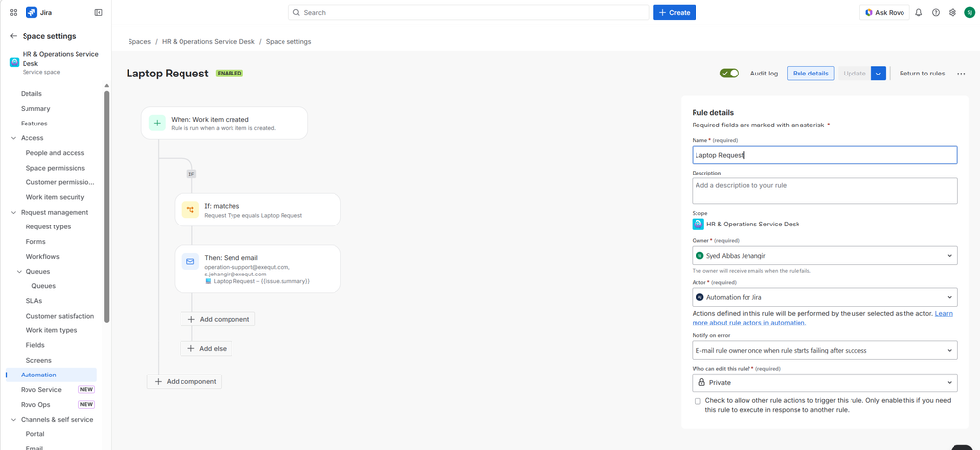Open the more actions ellipsis menu
Screen dimensions: 980x450
[961, 74]
